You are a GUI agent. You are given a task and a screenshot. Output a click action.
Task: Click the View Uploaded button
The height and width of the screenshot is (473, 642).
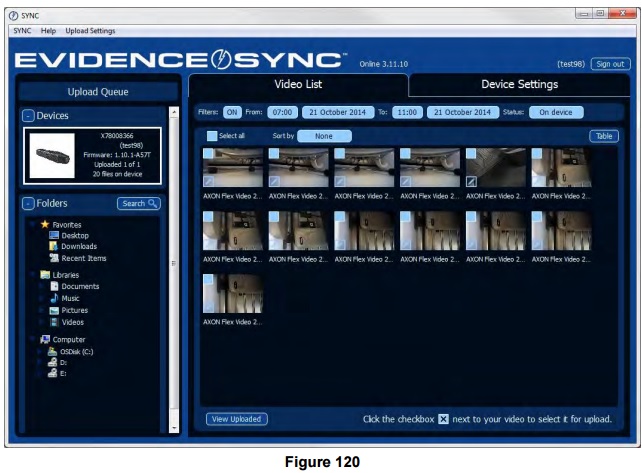click(x=237, y=419)
